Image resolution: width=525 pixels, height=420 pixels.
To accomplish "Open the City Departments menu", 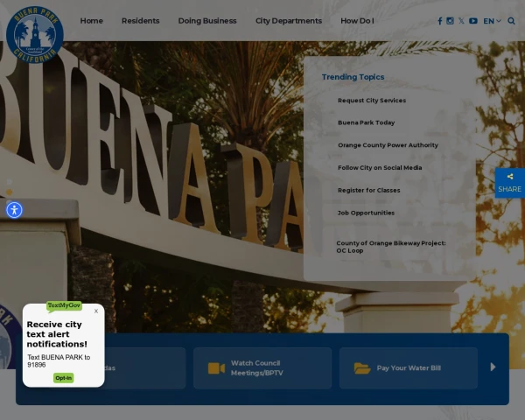I will click(x=289, y=21).
